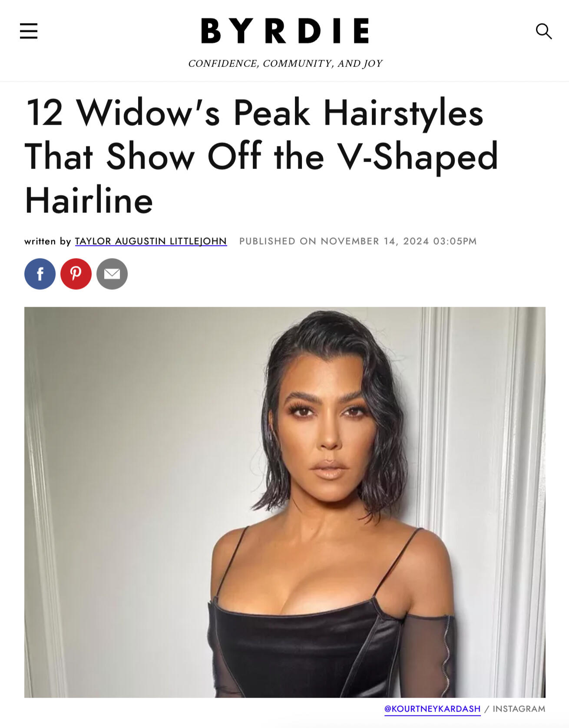Click the word Hairline in headline

89,201
